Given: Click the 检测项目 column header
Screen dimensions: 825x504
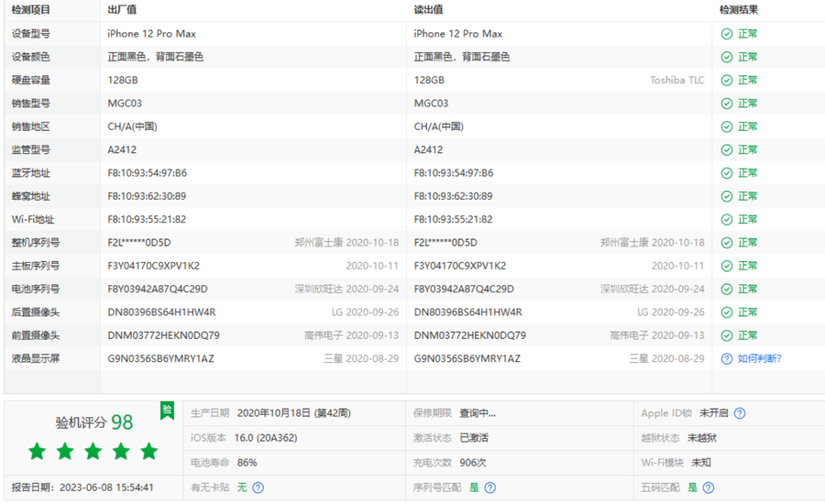Looking at the screenshot, I should point(31,9).
